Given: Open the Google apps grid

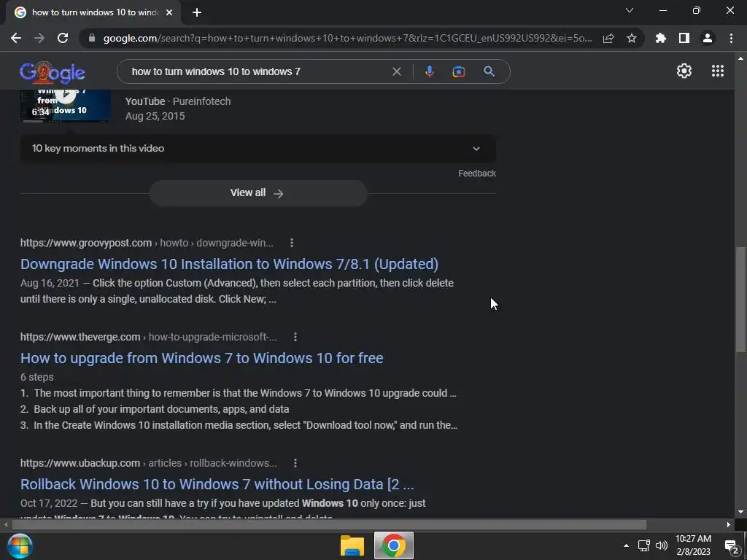Looking at the screenshot, I should (x=718, y=71).
